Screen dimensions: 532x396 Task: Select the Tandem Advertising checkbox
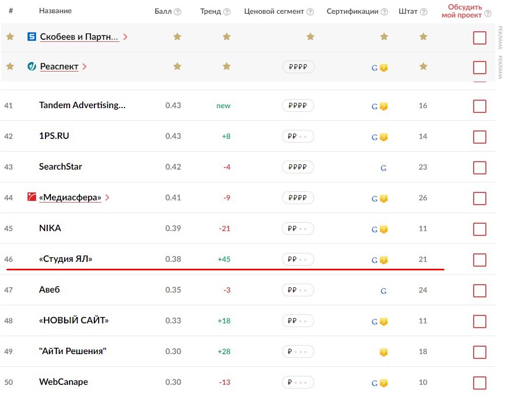[479, 106]
